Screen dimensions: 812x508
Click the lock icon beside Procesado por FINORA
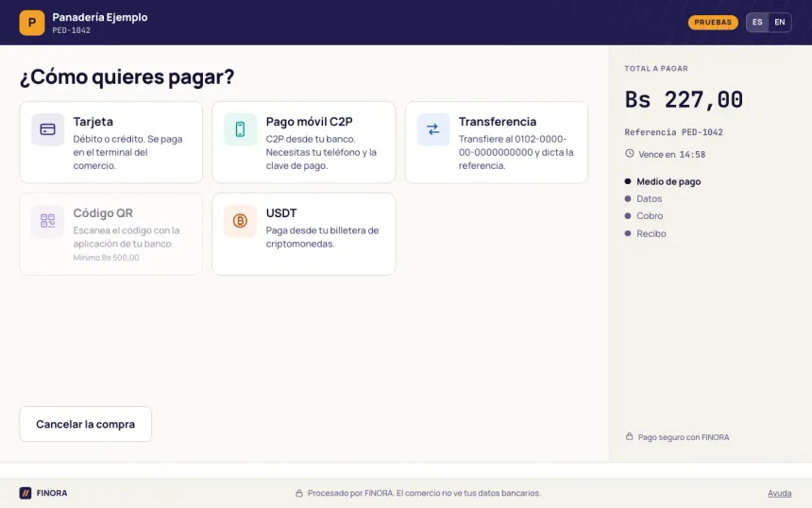(x=299, y=493)
